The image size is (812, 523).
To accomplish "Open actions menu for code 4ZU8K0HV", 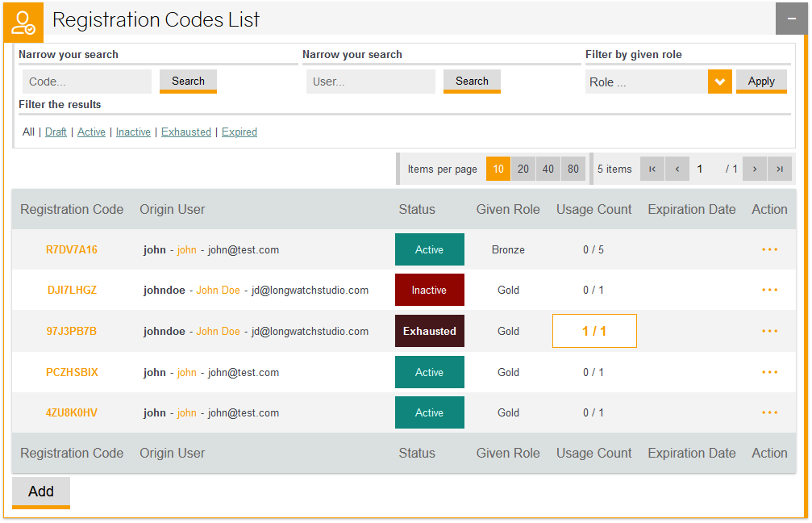I will [769, 412].
